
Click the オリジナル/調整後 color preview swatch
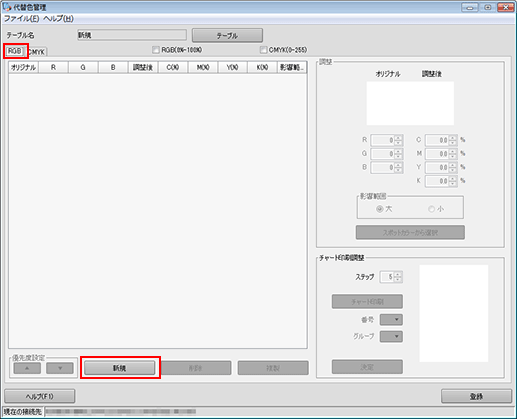410,103
